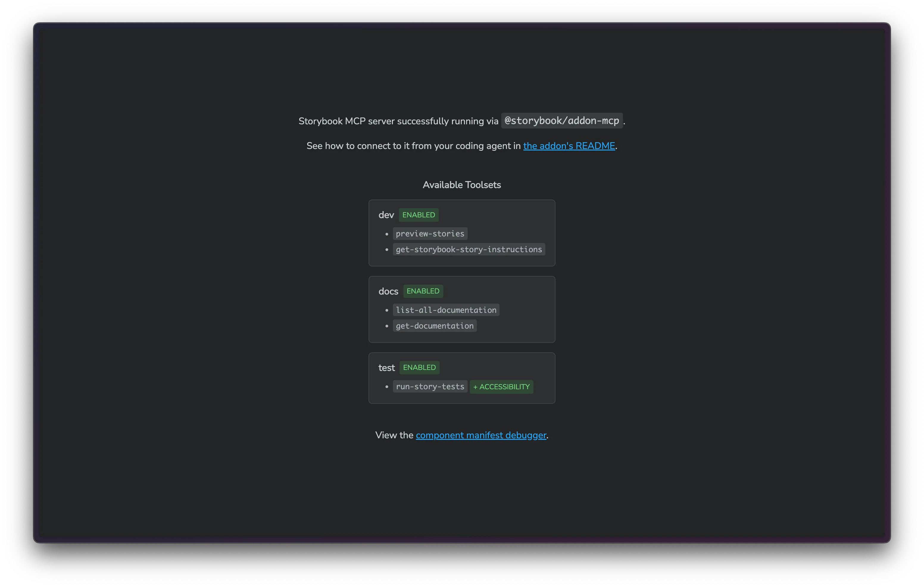View the component manifest debugger
924x587 pixels.
click(x=481, y=435)
